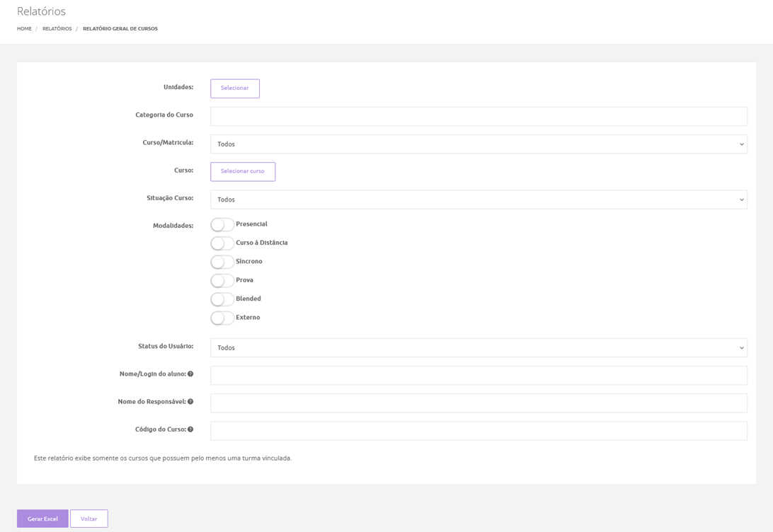Open RELATÓRIOS breadcrumb link

coord(57,29)
